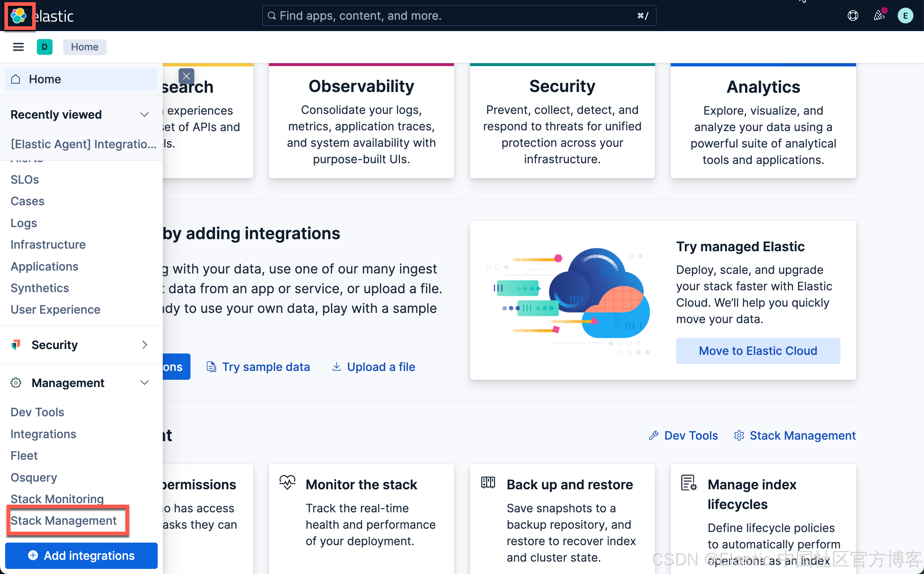Open Infrastructure from the side menu
This screenshot has width=924, height=574.
coord(48,245)
